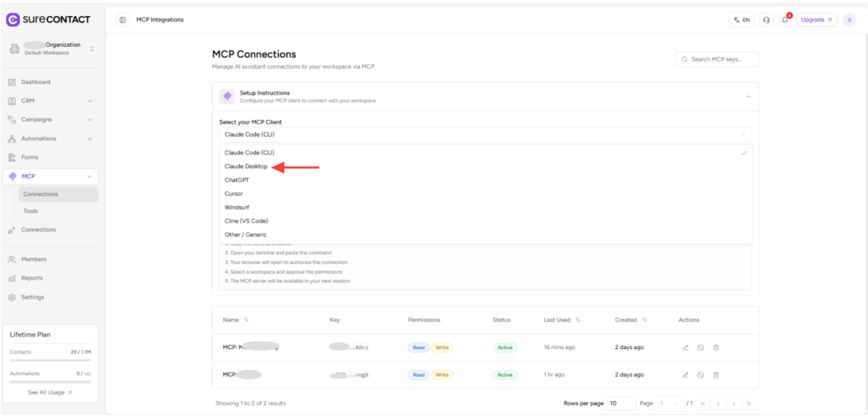Select ChatGPT option
The width and height of the screenshot is (868, 417).
pos(485,180)
